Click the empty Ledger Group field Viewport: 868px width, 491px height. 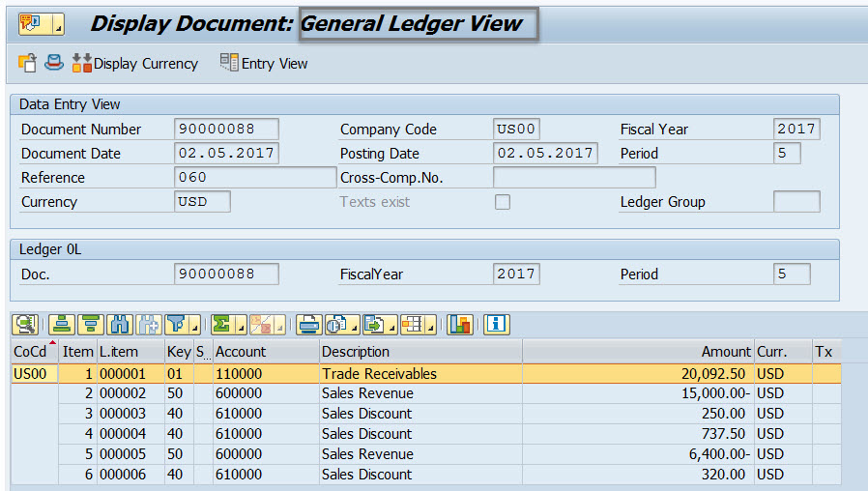pyautogui.click(x=796, y=201)
